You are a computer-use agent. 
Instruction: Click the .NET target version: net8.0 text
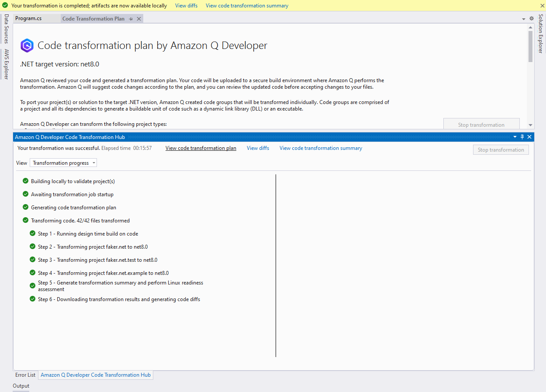[60, 64]
